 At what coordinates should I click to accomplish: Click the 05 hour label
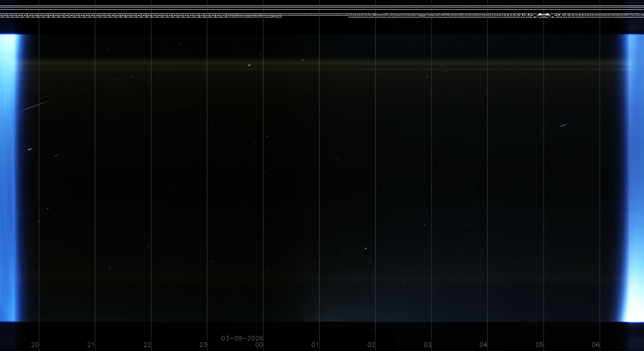point(539,345)
